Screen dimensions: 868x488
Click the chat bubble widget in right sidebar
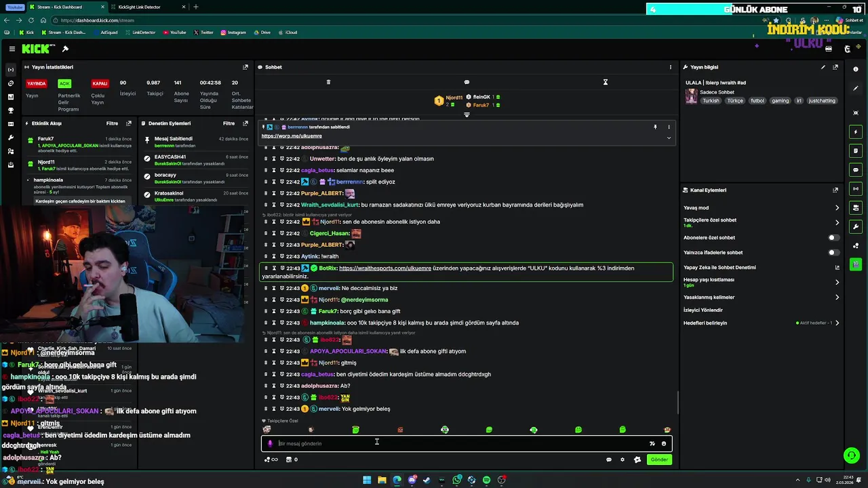[856, 169]
